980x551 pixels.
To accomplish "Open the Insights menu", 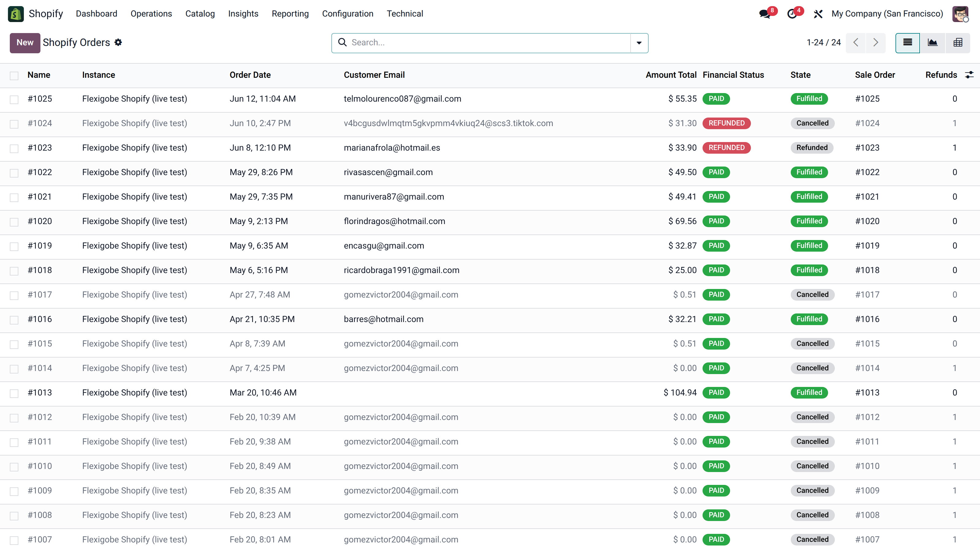I will pos(243,14).
